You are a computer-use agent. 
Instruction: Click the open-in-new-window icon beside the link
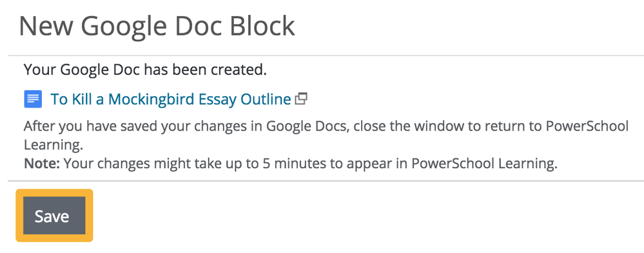tap(301, 99)
